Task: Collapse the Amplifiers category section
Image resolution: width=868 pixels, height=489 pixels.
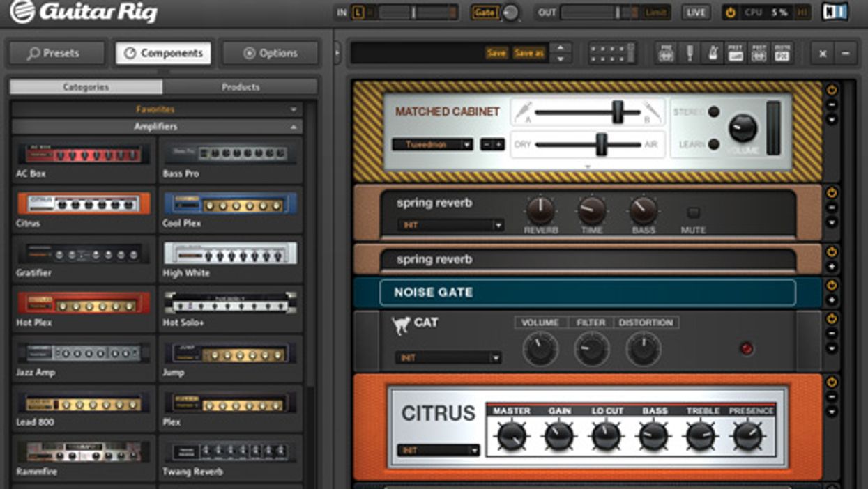Action: click(294, 127)
